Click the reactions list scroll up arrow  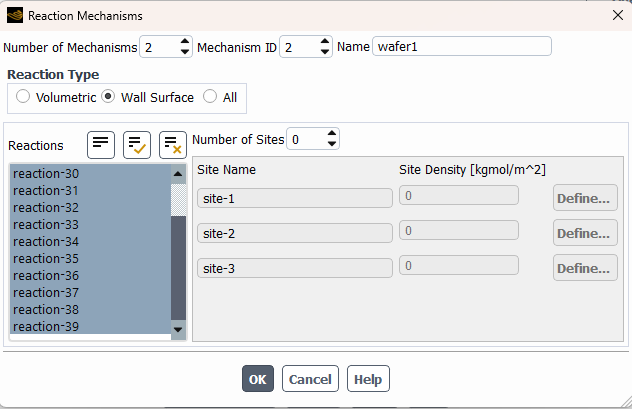pyautogui.click(x=178, y=174)
